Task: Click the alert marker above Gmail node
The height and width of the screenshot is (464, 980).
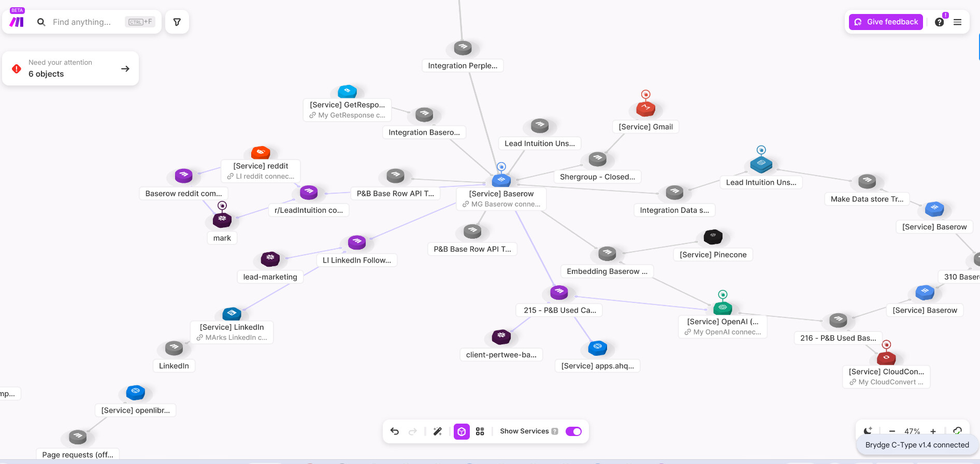Action: [x=646, y=94]
